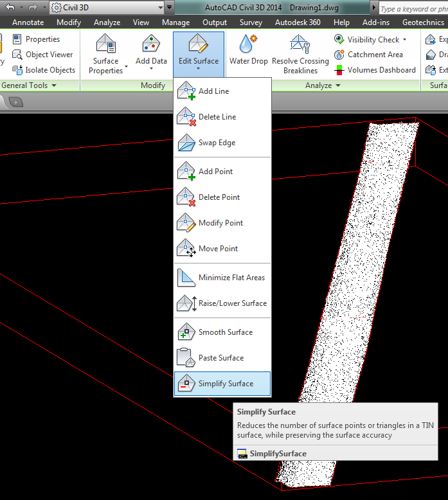Choose Delete Line in the menu

pyautogui.click(x=222, y=117)
